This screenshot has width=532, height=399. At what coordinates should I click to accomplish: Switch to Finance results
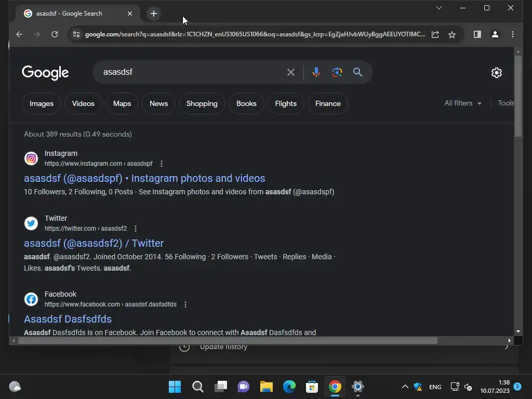328,103
